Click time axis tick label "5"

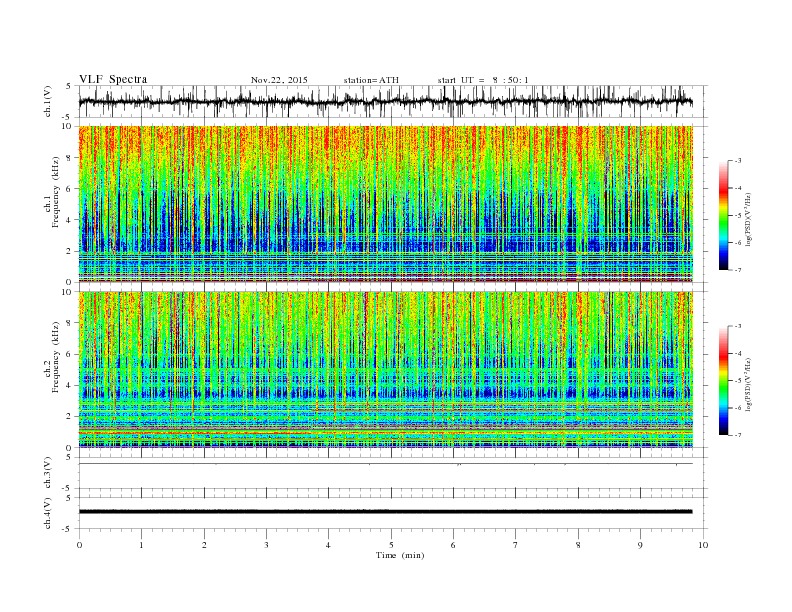coord(391,545)
